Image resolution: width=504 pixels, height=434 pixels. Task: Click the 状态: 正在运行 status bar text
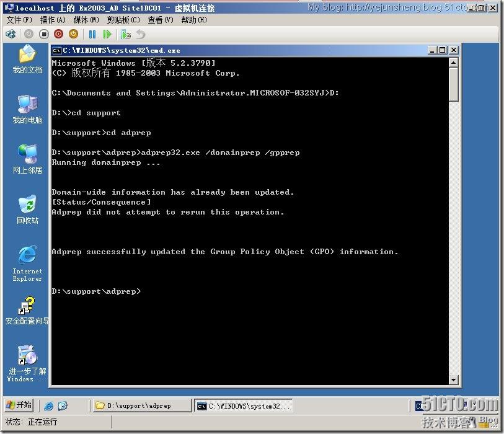click(31, 422)
